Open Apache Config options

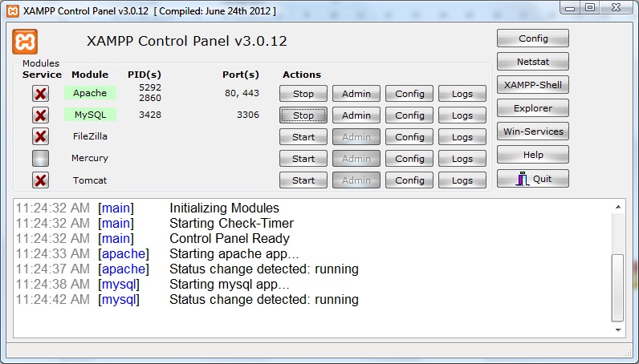pos(409,94)
